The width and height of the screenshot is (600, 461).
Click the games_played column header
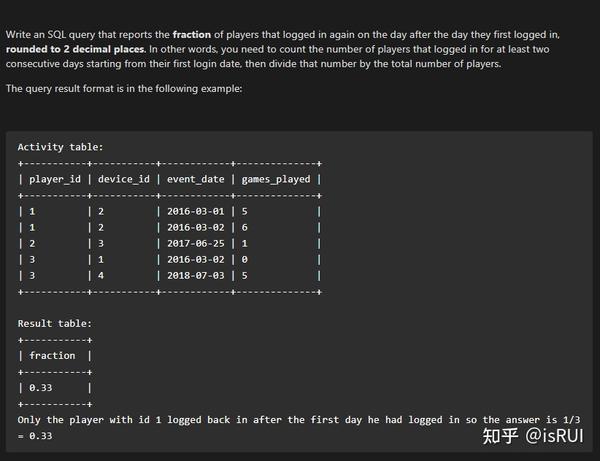tap(275, 179)
